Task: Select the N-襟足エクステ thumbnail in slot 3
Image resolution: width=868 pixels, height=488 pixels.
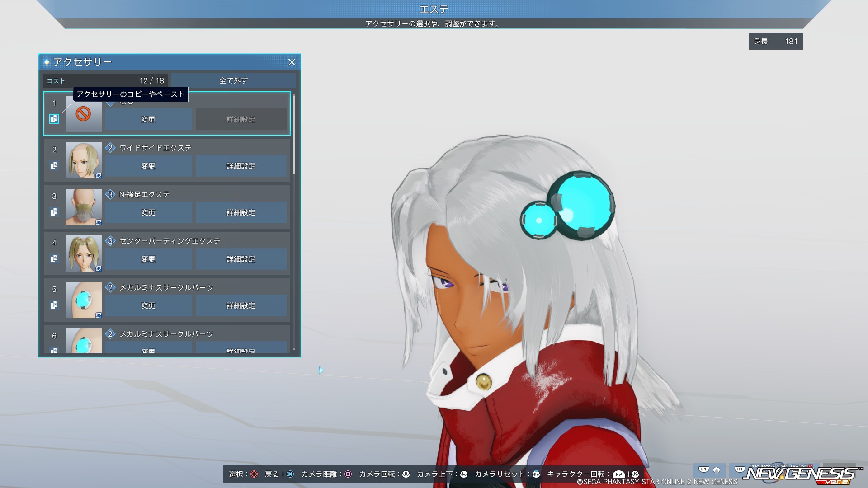Action: click(84, 207)
